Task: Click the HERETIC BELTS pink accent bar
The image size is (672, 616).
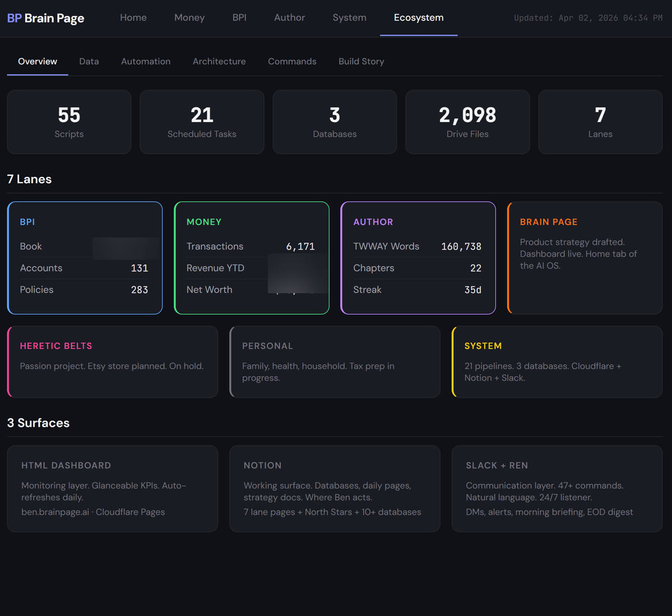Action: (8, 362)
